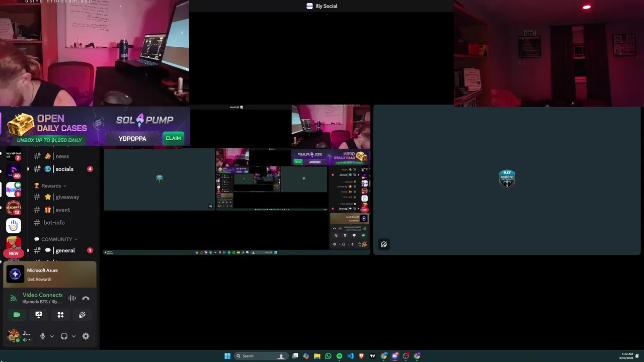
Task: Click the Microsoft Azure Get Reward quest
Action: click(50, 275)
